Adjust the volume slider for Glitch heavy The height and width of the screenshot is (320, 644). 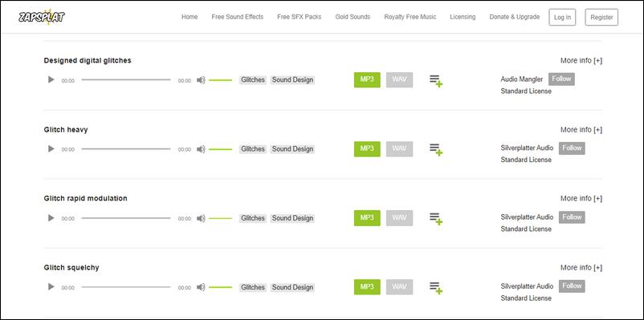pyautogui.click(x=220, y=149)
